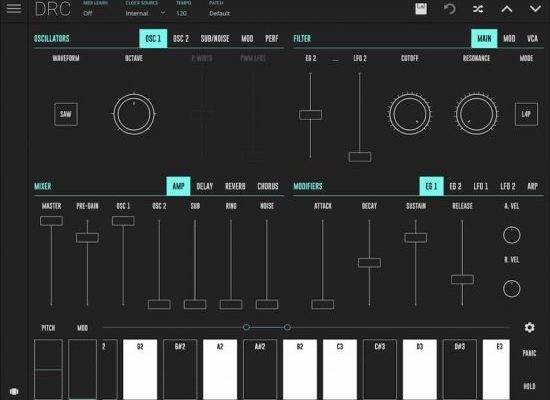Screen dimensions: 550x400
Task: Click the PANIC button
Action: 529,353
